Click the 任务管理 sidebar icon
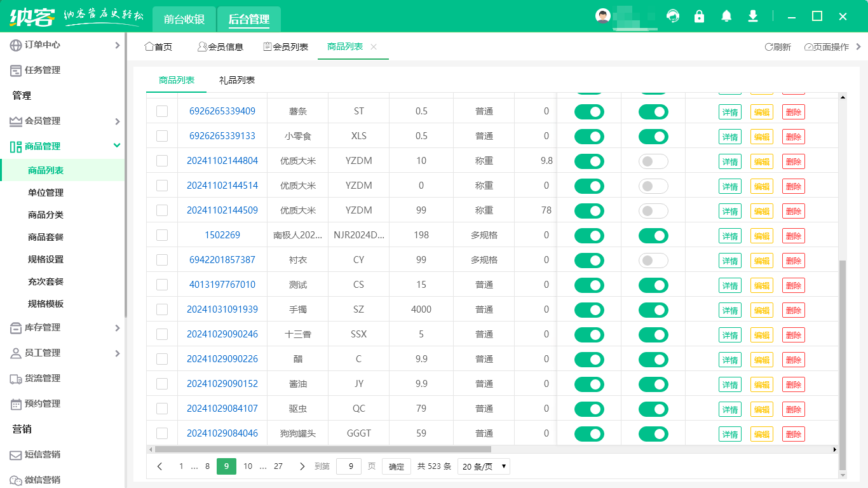 click(x=15, y=71)
